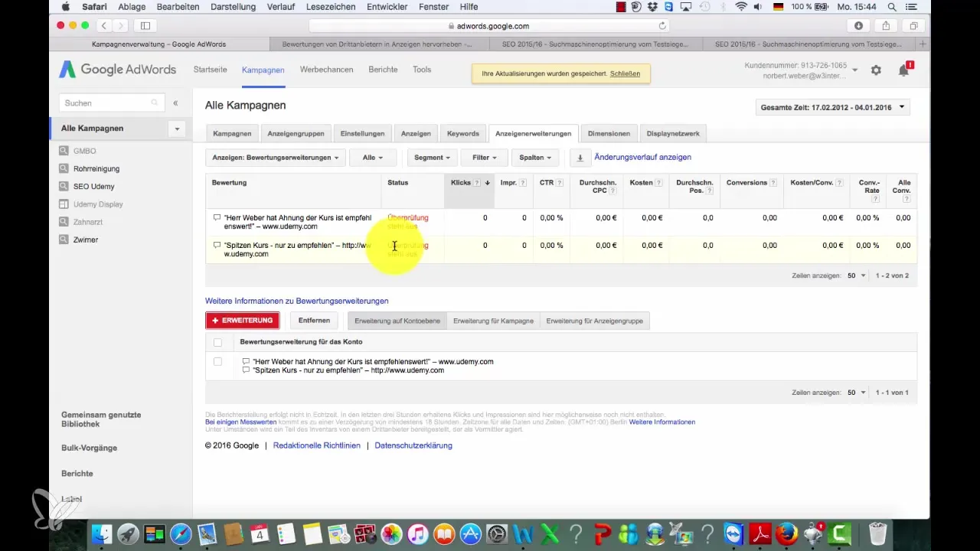Switch to the Dimensionen tab
The height and width of the screenshot is (551, 980).
pos(609,133)
